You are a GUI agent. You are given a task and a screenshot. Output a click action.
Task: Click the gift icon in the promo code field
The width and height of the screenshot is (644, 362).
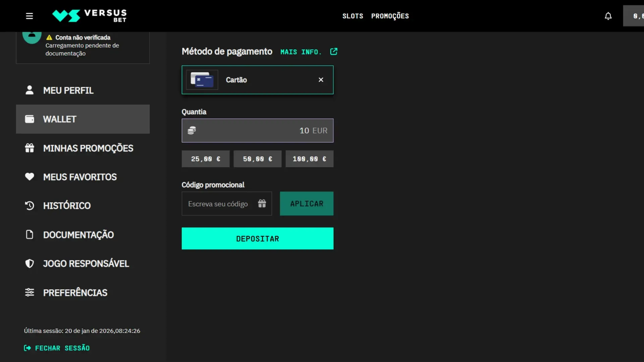click(x=262, y=203)
